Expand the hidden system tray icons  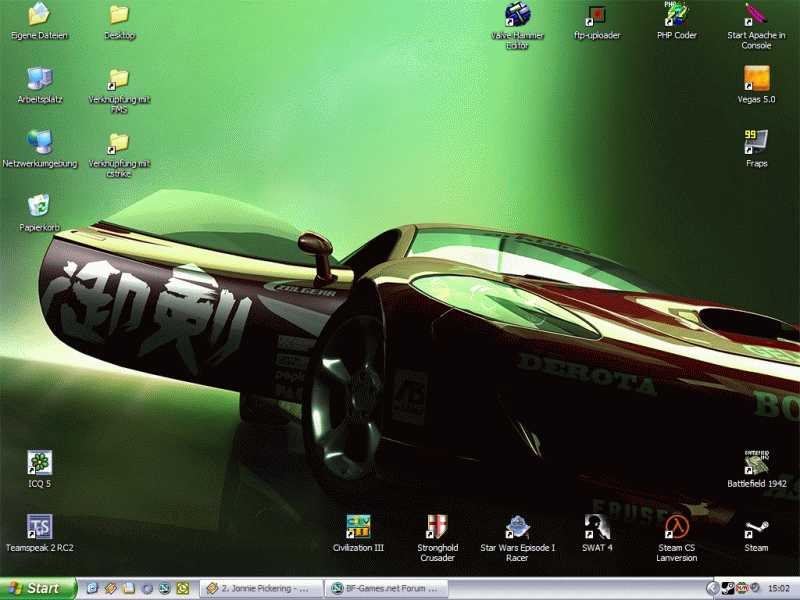click(713, 588)
